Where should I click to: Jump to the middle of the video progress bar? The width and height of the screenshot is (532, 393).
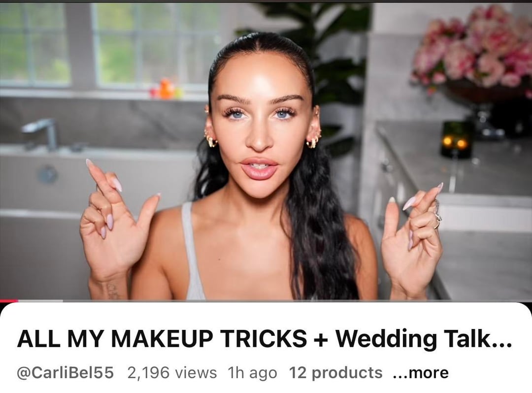pyautogui.click(x=266, y=300)
